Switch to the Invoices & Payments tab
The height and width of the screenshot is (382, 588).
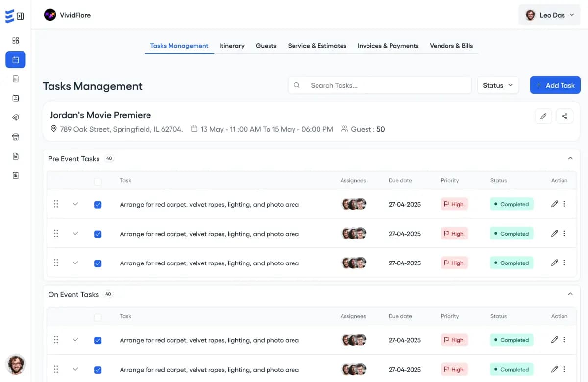388,46
